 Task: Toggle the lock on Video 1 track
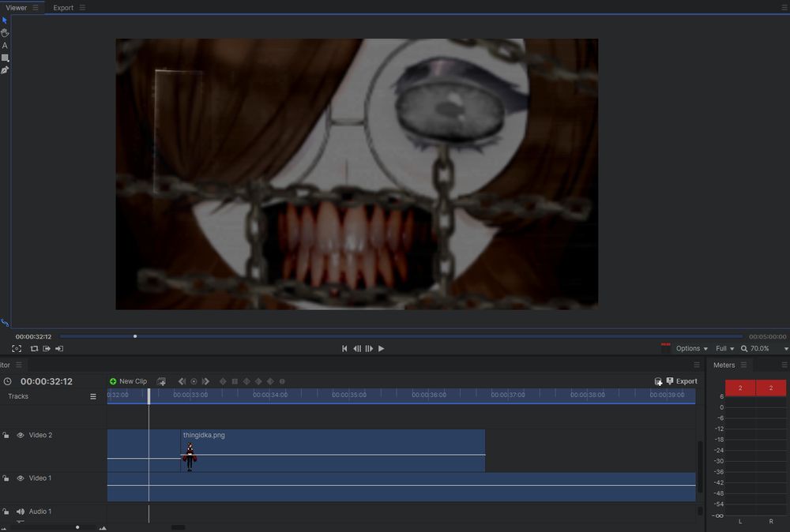click(x=6, y=478)
